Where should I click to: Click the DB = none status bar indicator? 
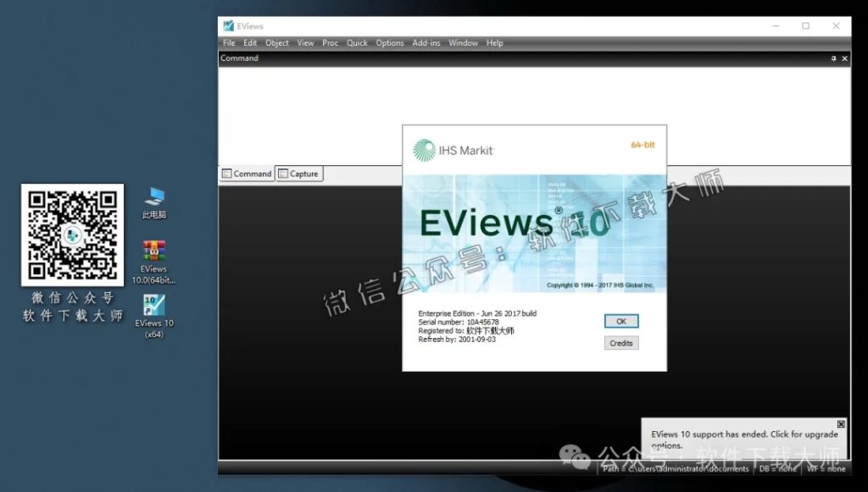[776, 467]
